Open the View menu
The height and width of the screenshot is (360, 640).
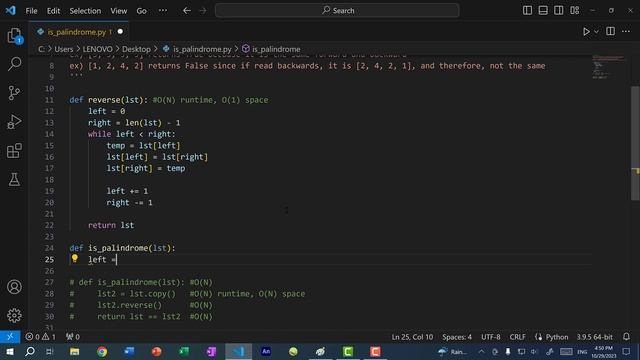pyautogui.click(x=118, y=11)
